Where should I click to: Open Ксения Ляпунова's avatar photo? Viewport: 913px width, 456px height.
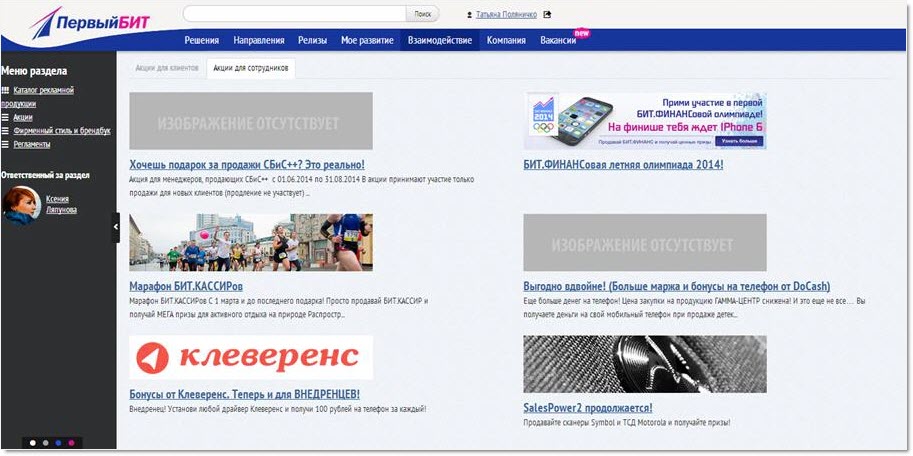pyautogui.click(x=22, y=204)
